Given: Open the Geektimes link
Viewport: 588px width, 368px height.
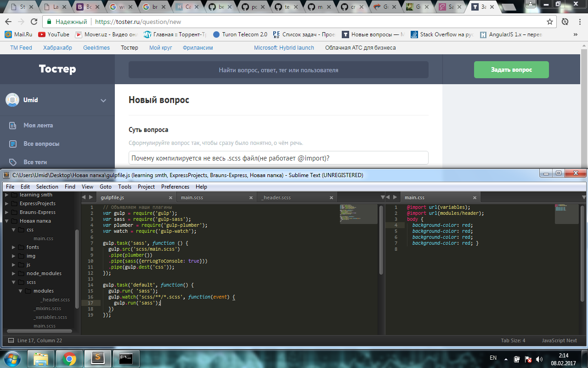Looking at the screenshot, I should [96, 47].
